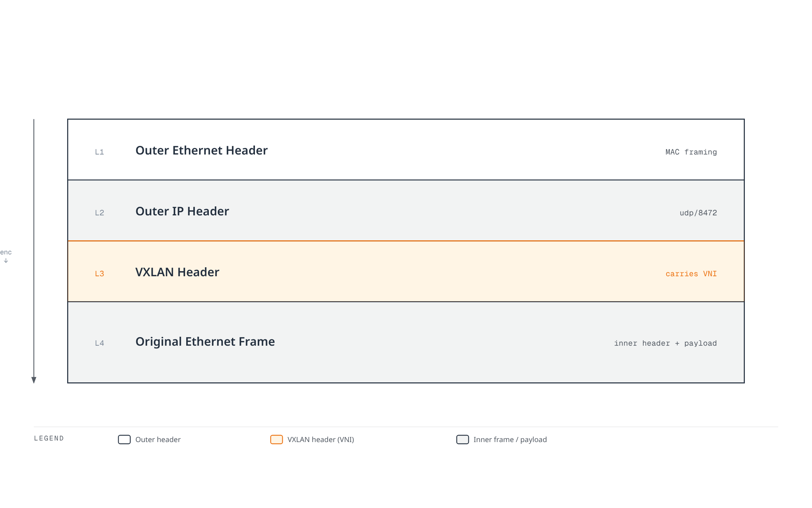Click the LEGEND heading

tap(49, 438)
